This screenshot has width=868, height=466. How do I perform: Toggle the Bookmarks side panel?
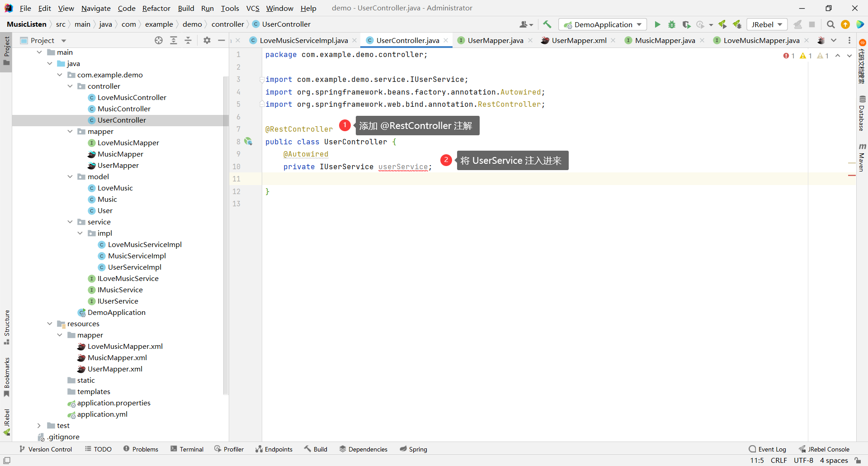coord(6,377)
